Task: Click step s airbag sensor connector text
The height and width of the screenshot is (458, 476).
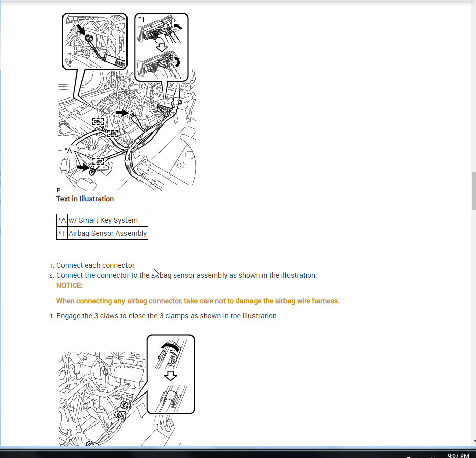Action: pyautogui.click(x=187, y=275)
